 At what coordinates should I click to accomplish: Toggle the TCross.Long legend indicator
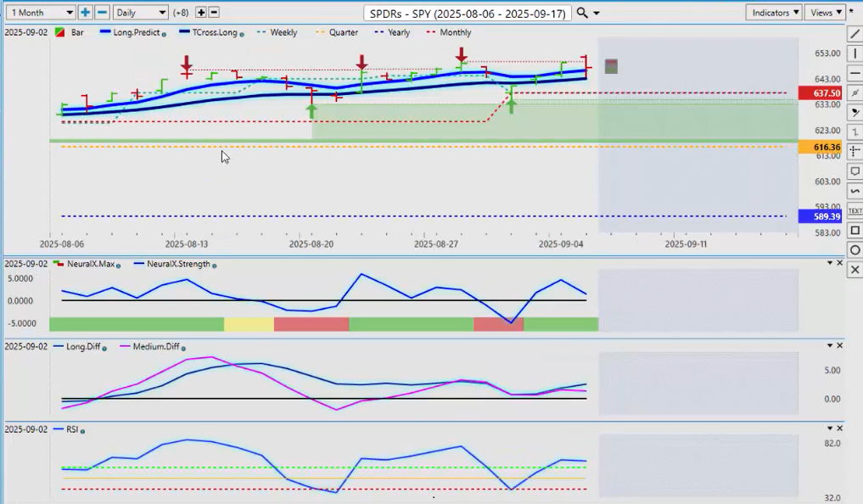tap(211, 32)
